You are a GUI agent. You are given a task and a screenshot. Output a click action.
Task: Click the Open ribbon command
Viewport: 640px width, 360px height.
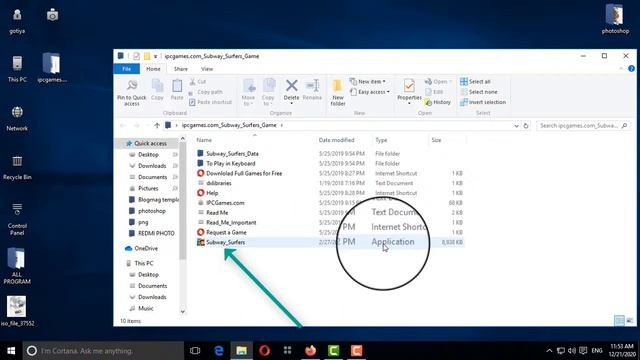[x=438, y=82]
